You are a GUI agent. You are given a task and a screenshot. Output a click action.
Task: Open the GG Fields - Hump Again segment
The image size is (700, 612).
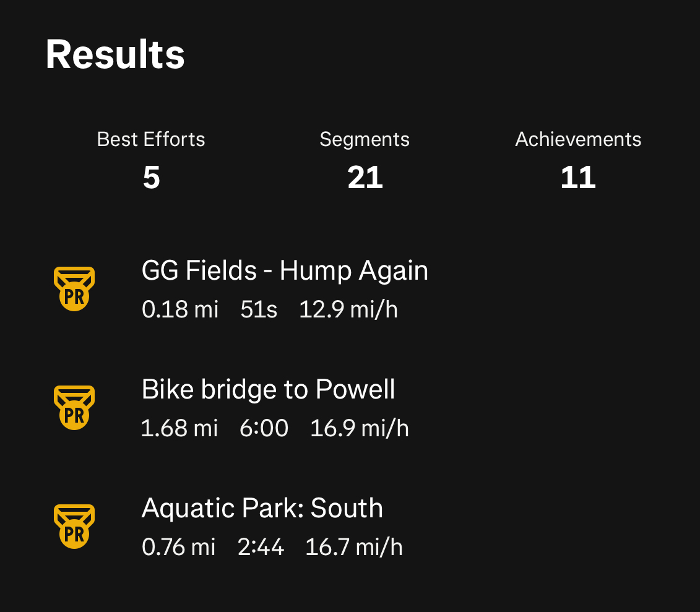pos(285,270)
